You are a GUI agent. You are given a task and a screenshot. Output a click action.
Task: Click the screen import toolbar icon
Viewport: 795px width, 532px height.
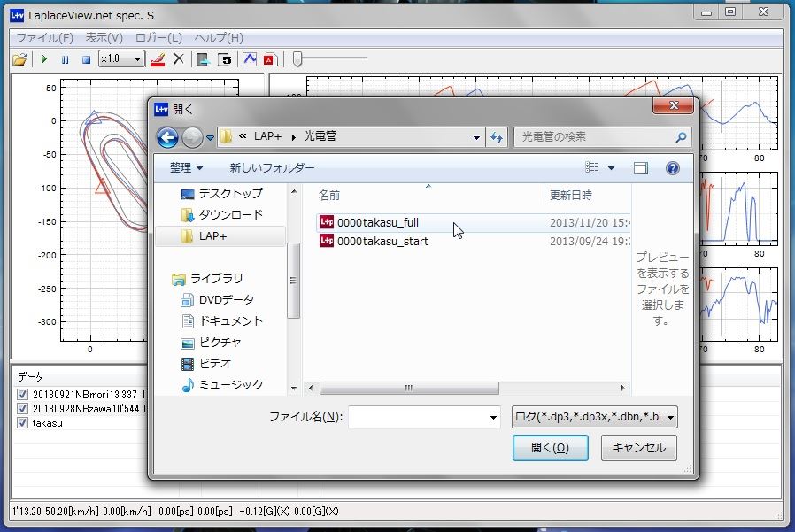tap(203, 60)
